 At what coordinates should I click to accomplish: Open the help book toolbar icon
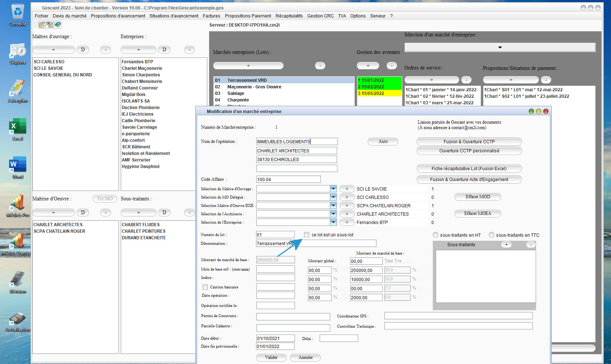(58, 25)
